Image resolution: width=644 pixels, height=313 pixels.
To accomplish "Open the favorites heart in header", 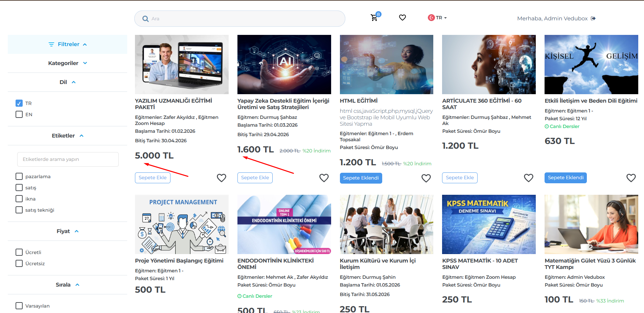I will 402,18.
